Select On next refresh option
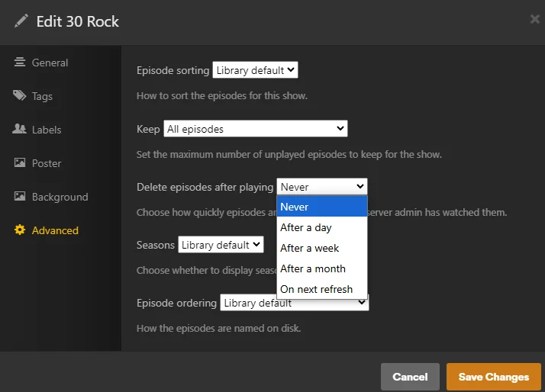 click(x=322, y=289)
